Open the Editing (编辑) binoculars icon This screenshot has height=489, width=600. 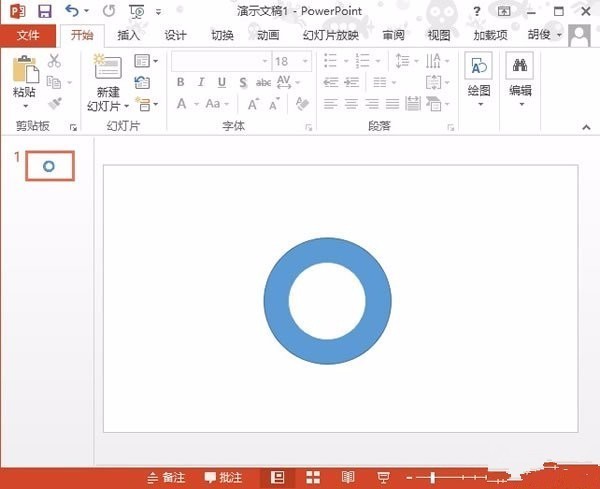519,67
